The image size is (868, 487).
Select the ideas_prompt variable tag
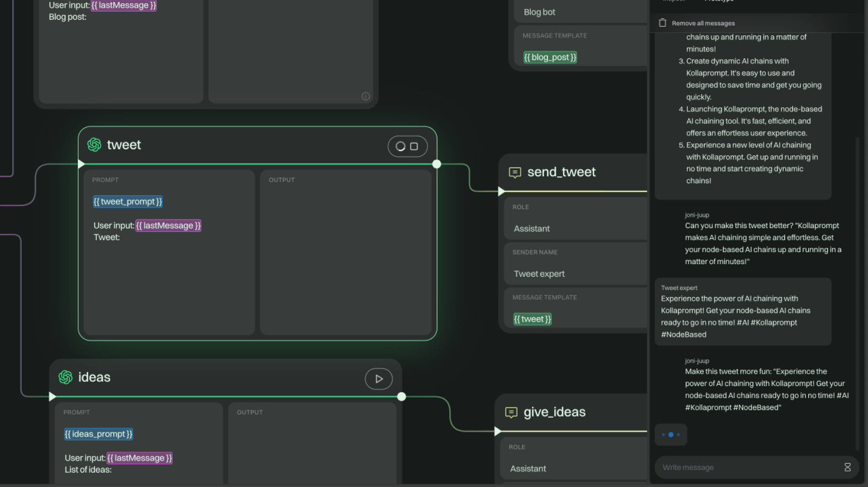98,434
